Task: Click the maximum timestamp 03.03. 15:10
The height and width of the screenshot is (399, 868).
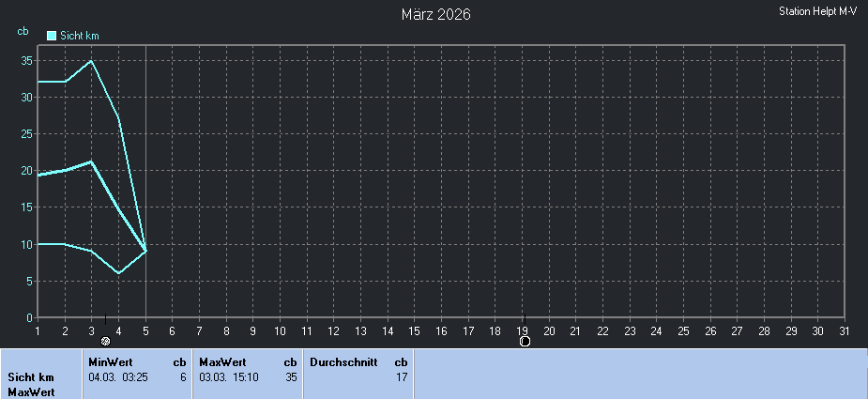Action: [229, 376]
